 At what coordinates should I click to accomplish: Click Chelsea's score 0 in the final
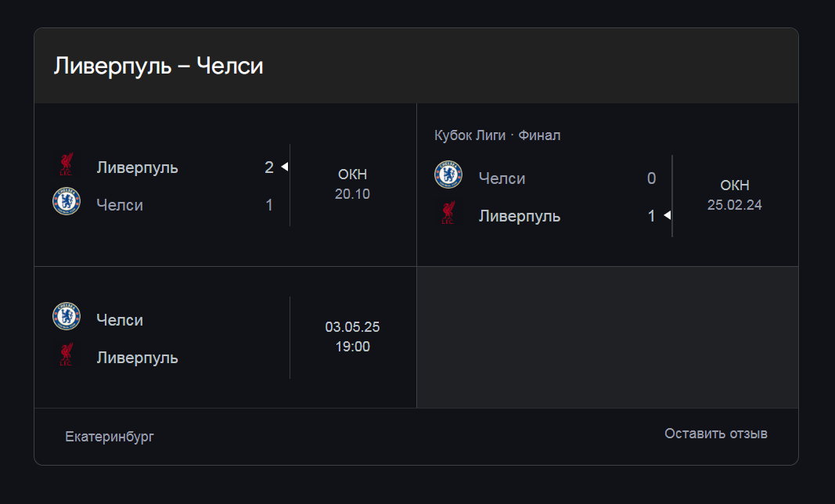tap(651, 178)
